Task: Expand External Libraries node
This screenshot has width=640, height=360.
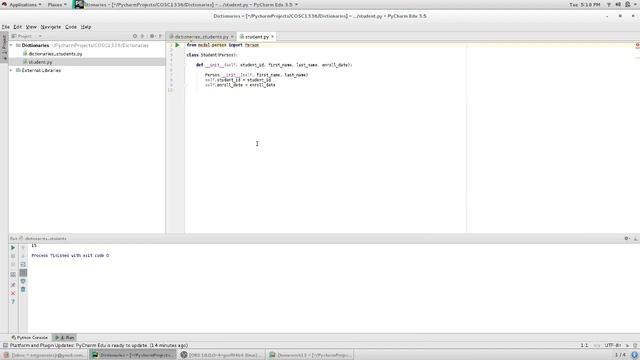Action: click(x=11, y=70)
